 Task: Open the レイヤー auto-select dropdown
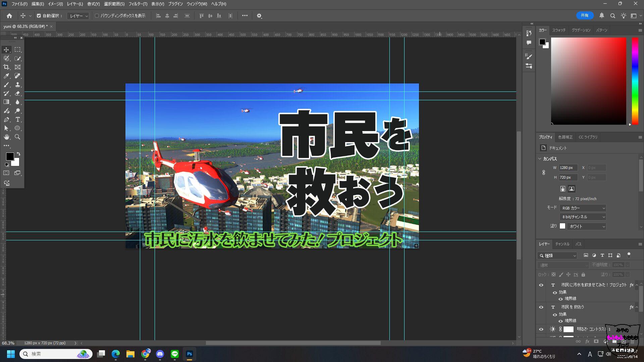click(78, 16)
